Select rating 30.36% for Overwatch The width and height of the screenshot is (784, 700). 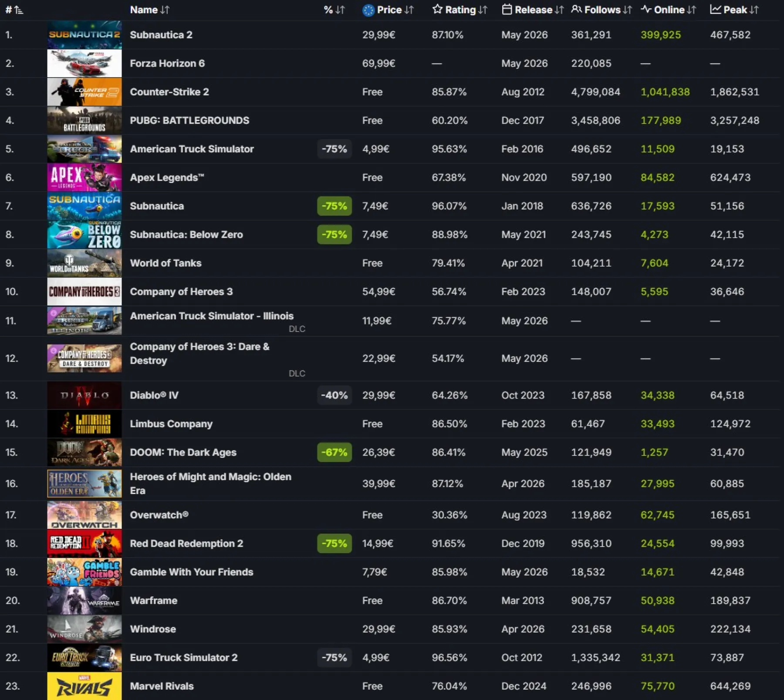click(449, 515)
